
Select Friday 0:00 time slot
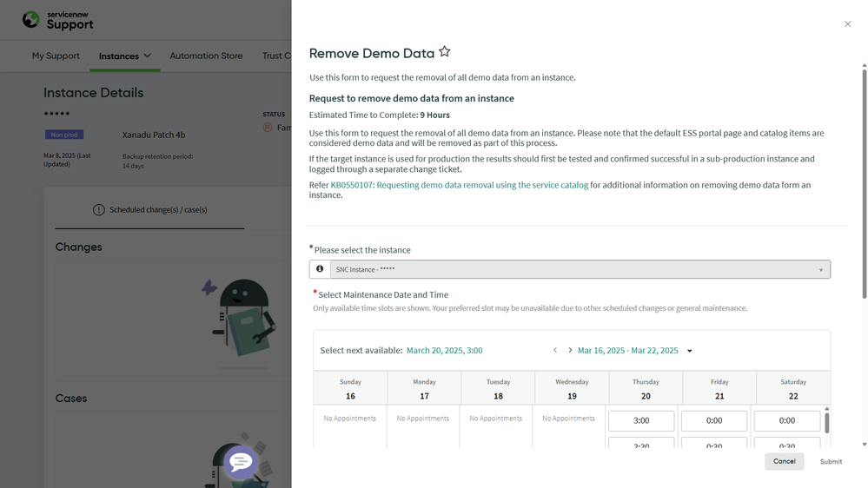(x=714, y=421)
